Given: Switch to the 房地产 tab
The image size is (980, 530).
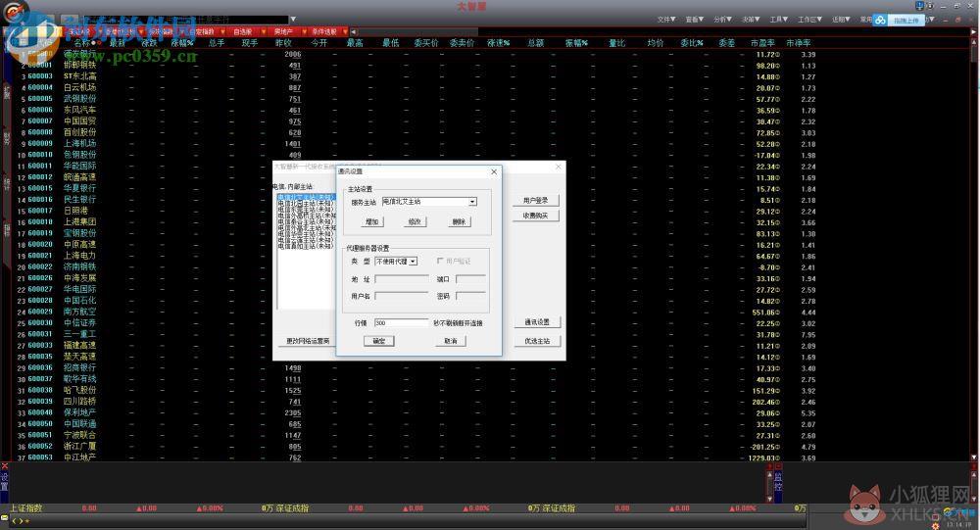Looking at the screenshot, I should (x=283, y=32).
